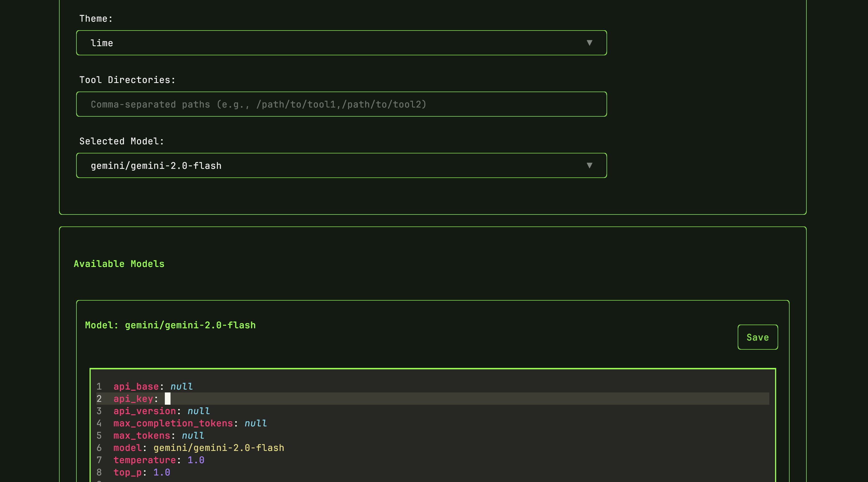Click the max_tokens: null line
This screenshot has width=868, height=482.
pyautogui.click(x=433, y=436)
